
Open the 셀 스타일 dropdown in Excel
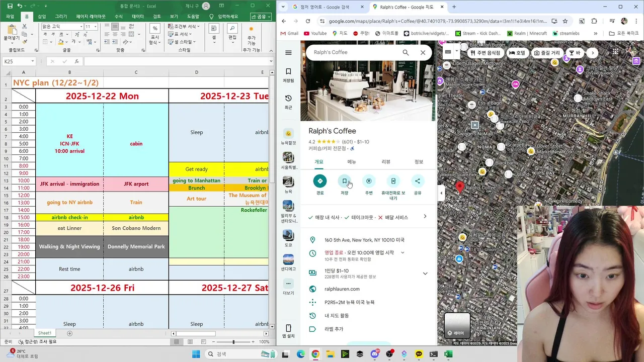click(x=182, y=42)
